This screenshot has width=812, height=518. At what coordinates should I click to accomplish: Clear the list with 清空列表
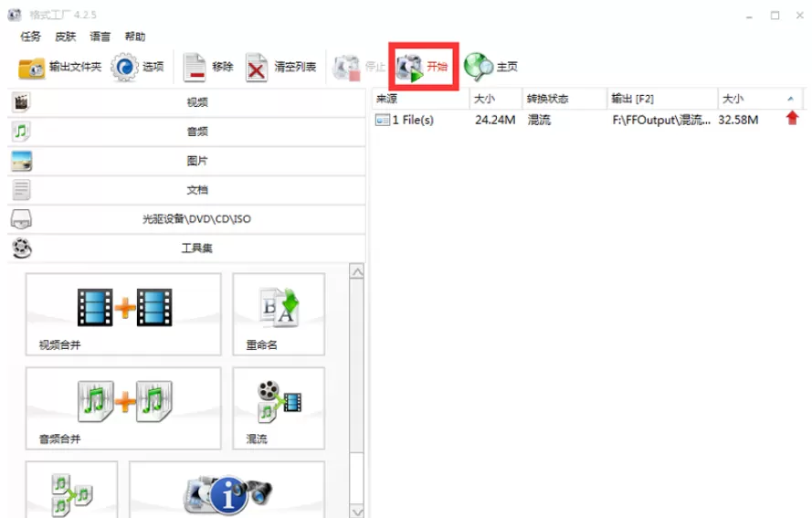point(280,68)
